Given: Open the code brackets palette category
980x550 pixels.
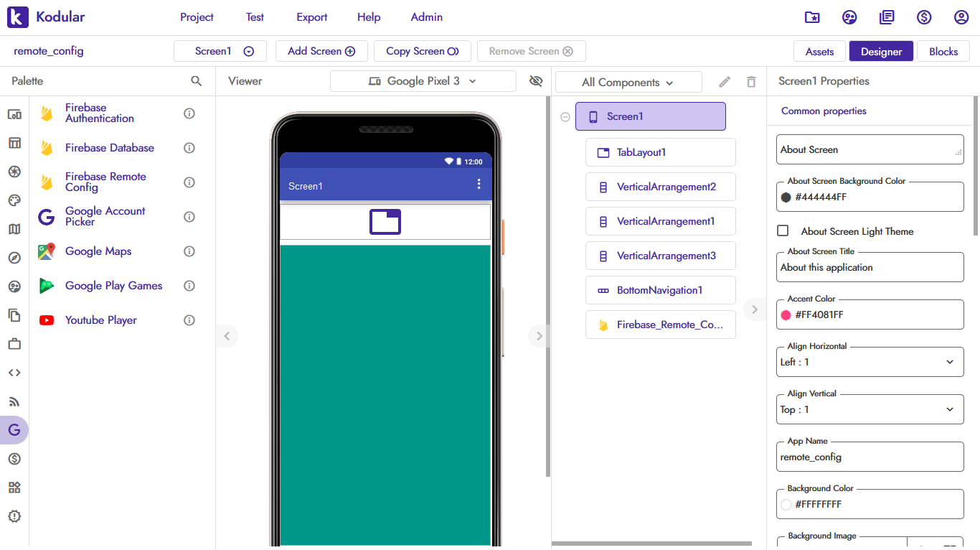Looking at the screenshot, I should point(14,373).
